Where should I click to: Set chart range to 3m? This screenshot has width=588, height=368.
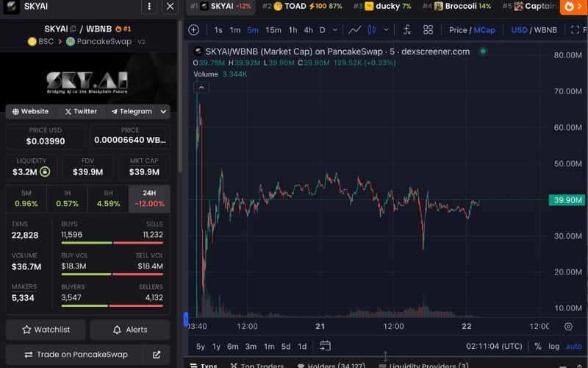point(251,347)
